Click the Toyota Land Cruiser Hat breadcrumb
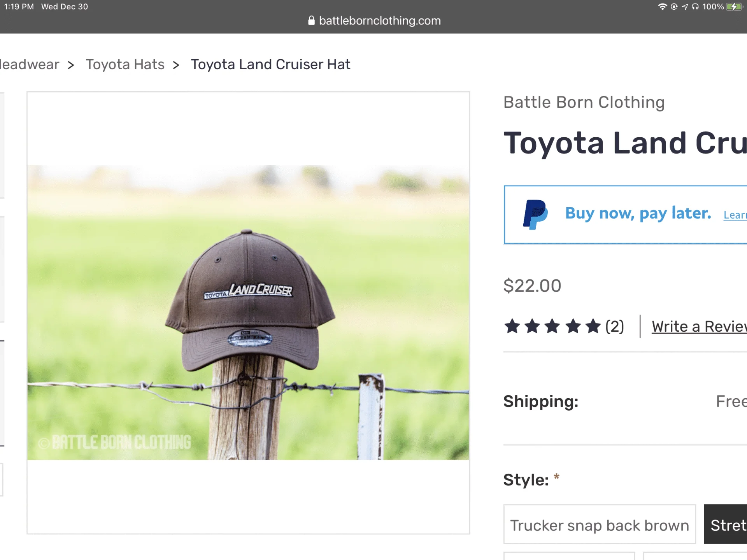The image size is (747, 560). pos(270,65)
